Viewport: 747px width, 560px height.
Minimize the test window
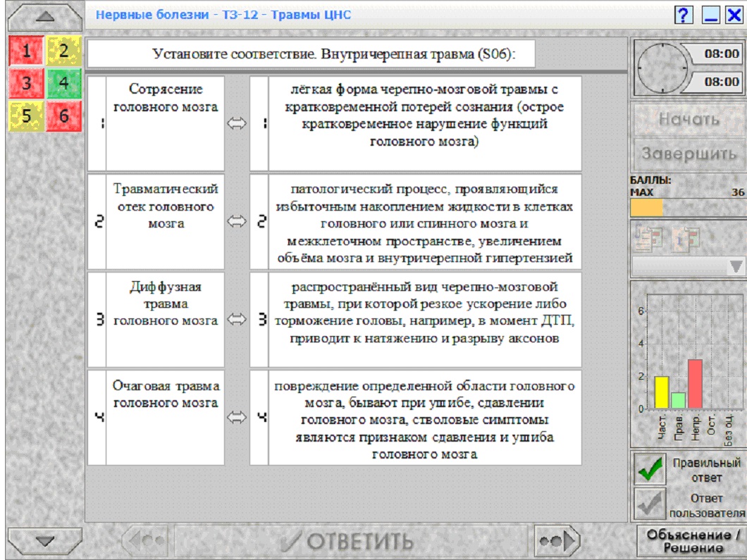coord(711,15)
